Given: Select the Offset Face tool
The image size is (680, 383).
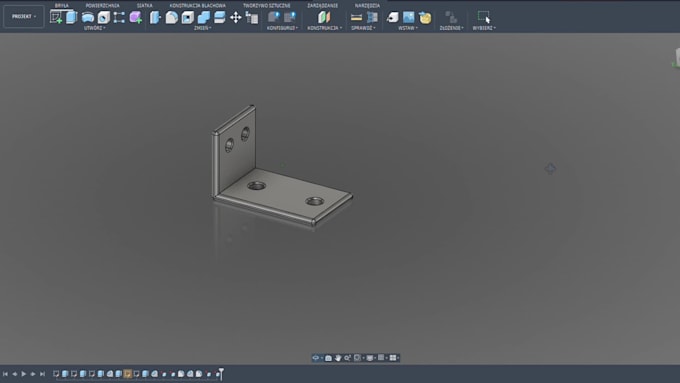Looking at the screenshot, I should coord(220,17).
